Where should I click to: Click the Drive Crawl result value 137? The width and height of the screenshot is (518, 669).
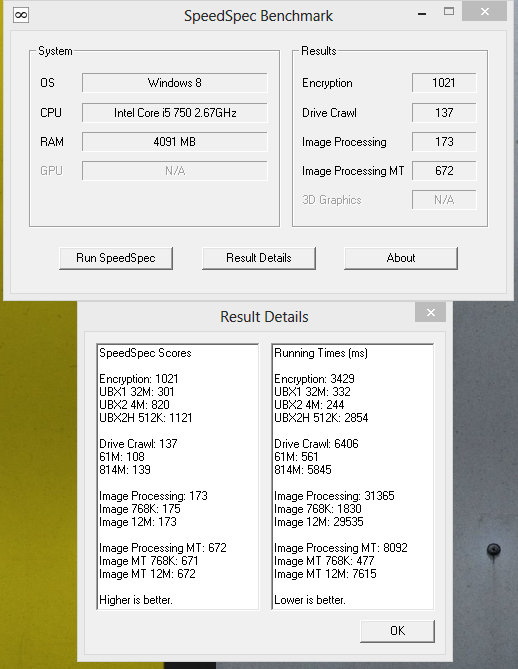point(444,113)
